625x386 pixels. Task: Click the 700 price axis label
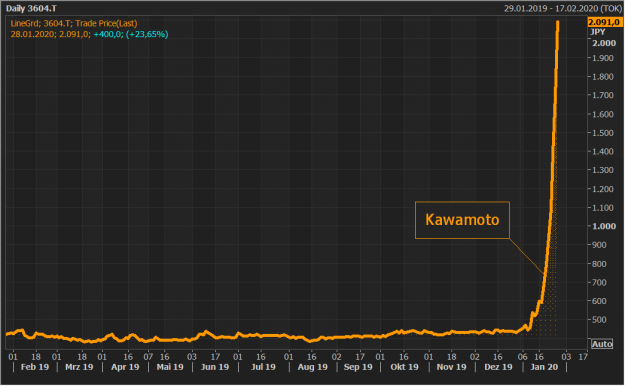coord(599,282)
